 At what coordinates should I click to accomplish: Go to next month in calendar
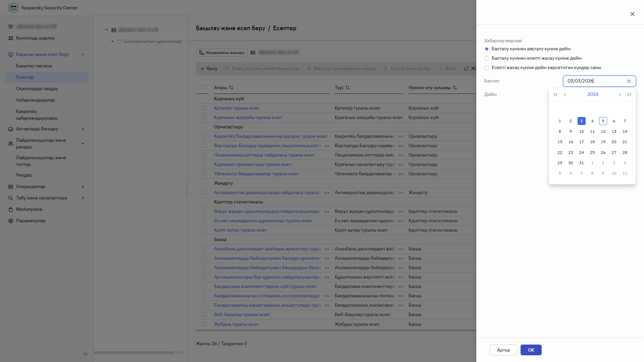tap(620, 95)
